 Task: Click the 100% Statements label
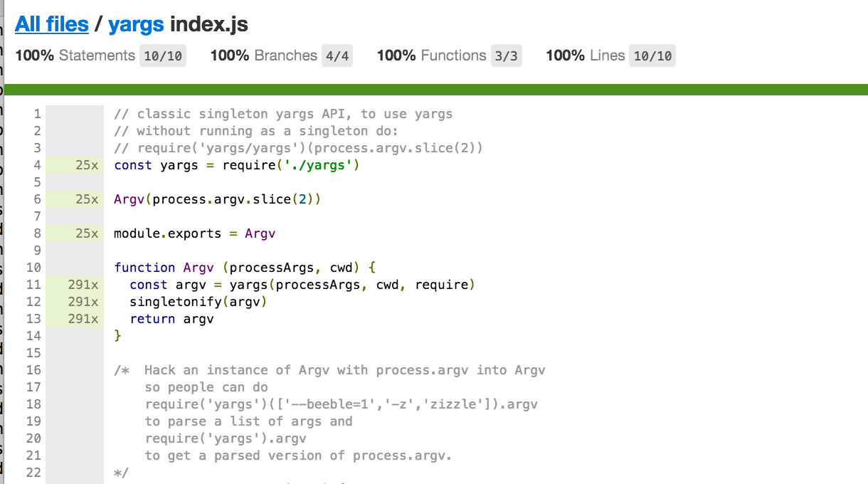coord(75,56)
